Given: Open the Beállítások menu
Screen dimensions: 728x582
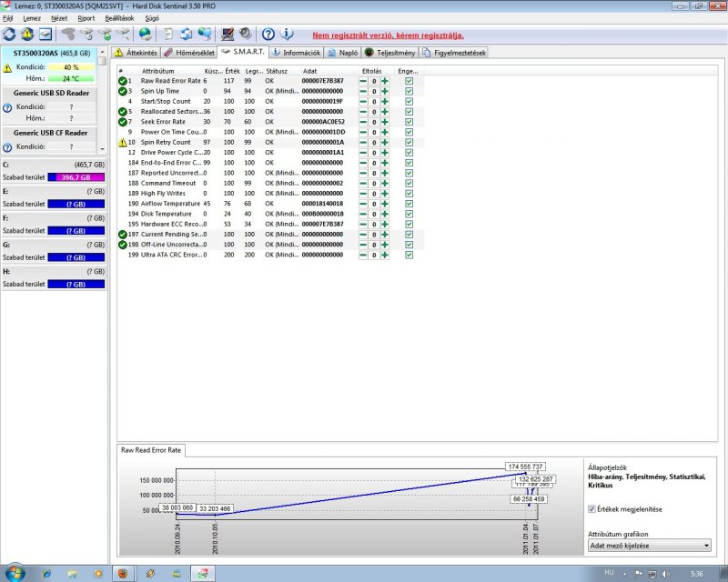Looking at the screenshot, I should 119,18.
